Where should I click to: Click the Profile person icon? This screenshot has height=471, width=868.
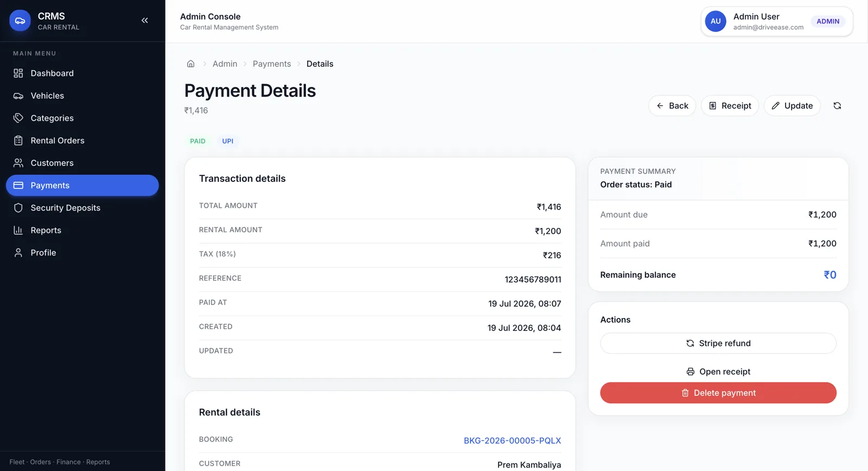(18, 252)
